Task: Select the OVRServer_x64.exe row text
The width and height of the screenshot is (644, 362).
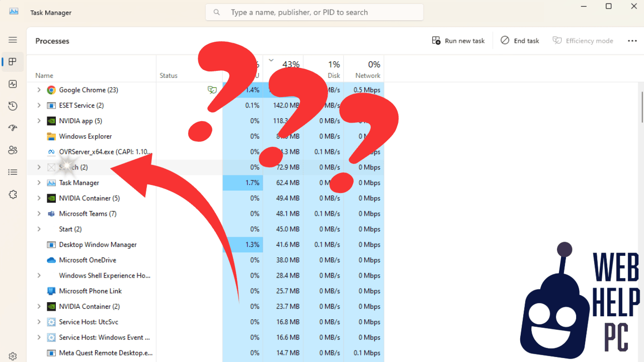Action: click(106, 152)
